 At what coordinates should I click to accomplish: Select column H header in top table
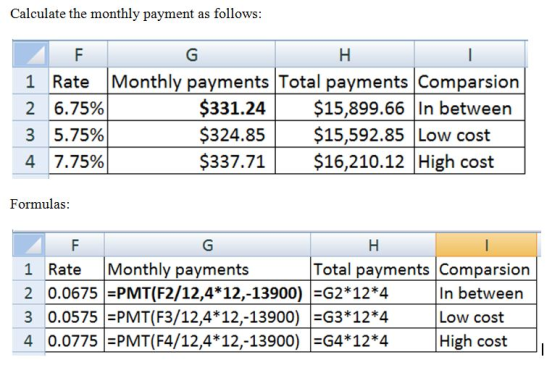[x=345, y=54]
